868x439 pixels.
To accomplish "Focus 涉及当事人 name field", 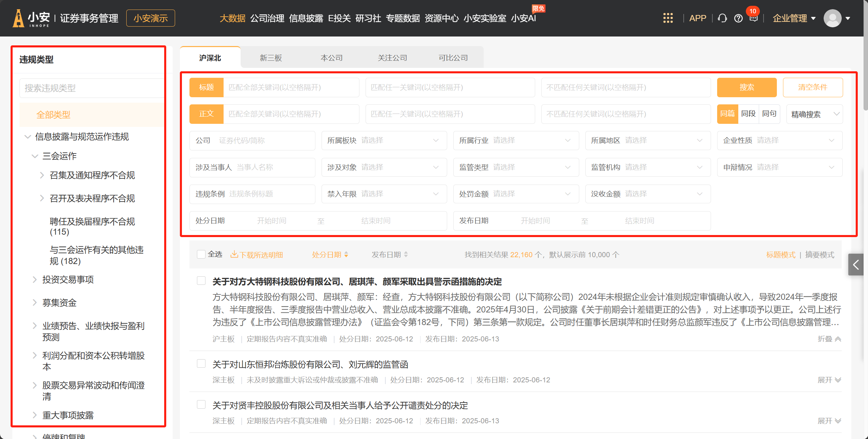I will [x=252, y=167].
